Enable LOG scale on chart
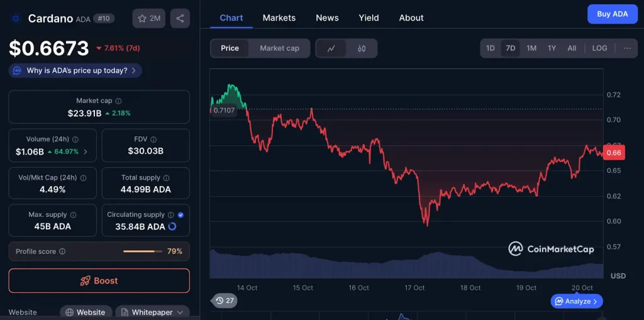Screen dimensions: 644x320 coord(599,48)
